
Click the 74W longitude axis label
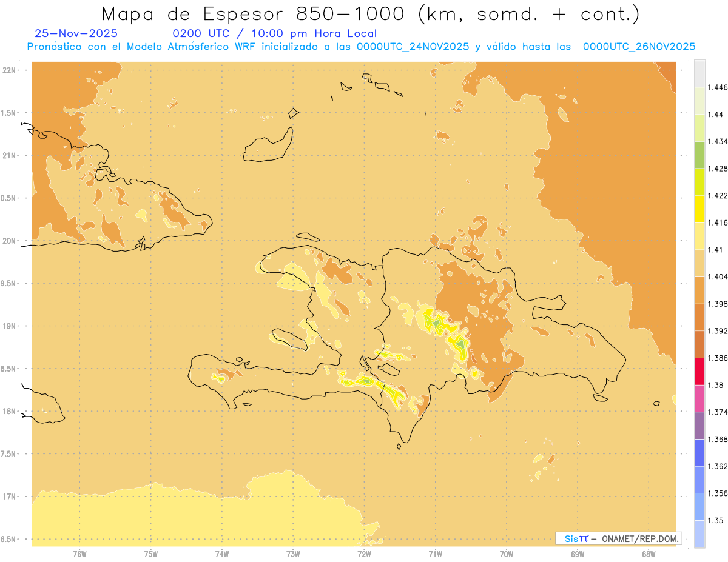222,554
